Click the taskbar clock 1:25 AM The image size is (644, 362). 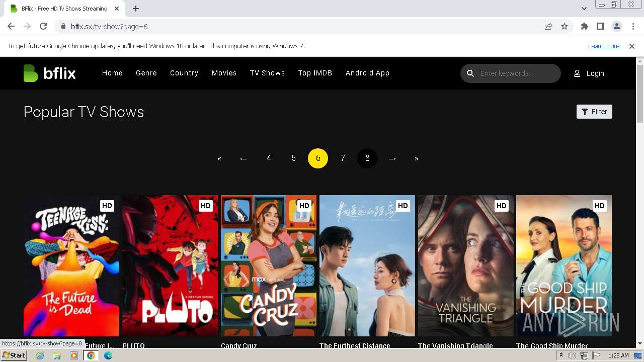(618, 355)
